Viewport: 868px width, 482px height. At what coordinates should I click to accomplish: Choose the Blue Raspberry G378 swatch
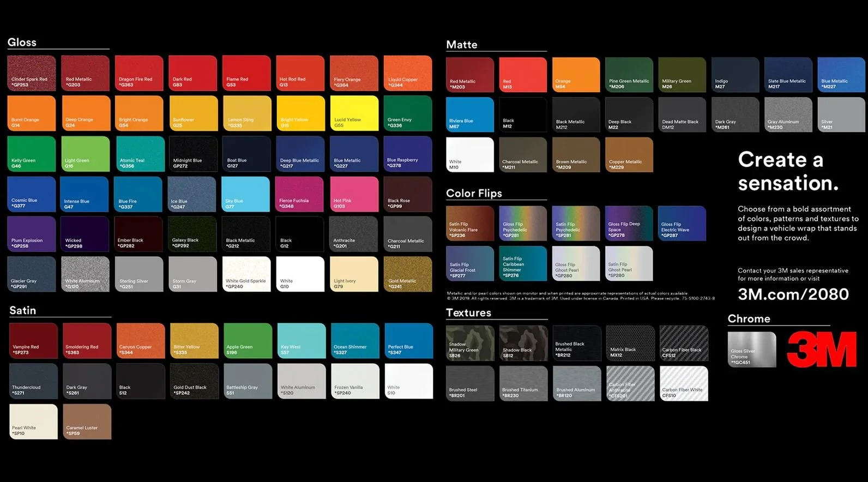[408, 154]
